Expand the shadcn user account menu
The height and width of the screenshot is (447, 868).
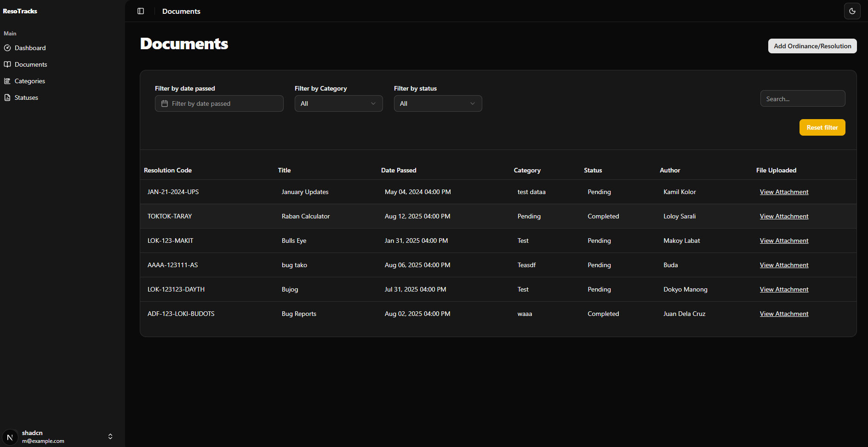point(110,436)
